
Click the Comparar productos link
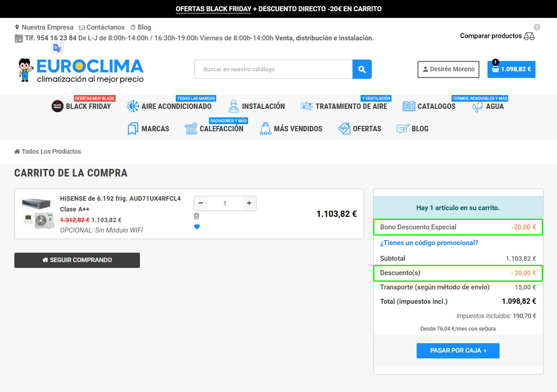tap(491, 36)
